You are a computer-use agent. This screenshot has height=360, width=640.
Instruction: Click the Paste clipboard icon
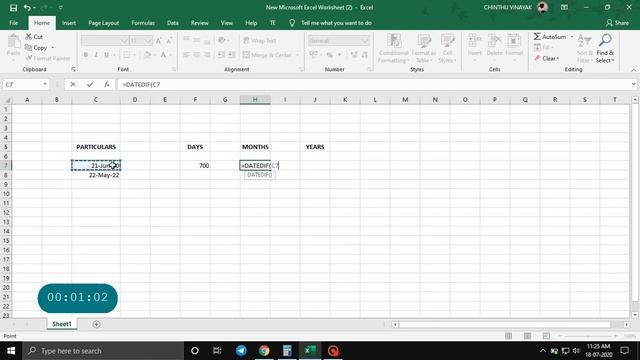[x=13, y=42]
